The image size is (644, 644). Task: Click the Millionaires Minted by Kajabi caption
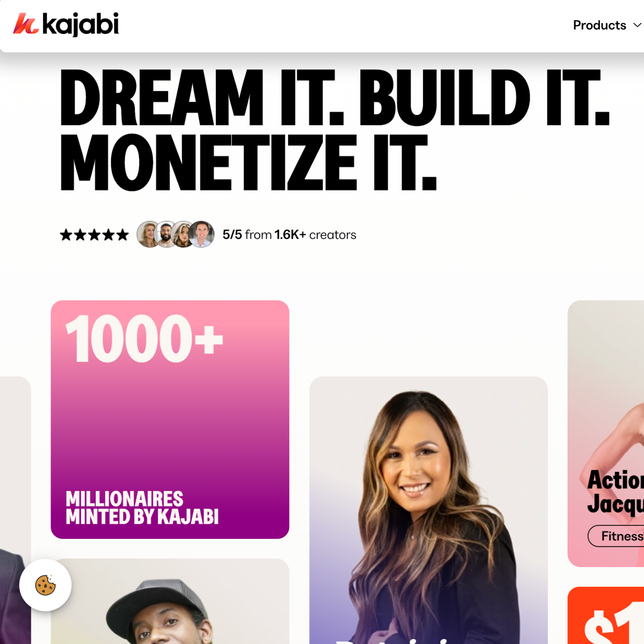(142, 508)
